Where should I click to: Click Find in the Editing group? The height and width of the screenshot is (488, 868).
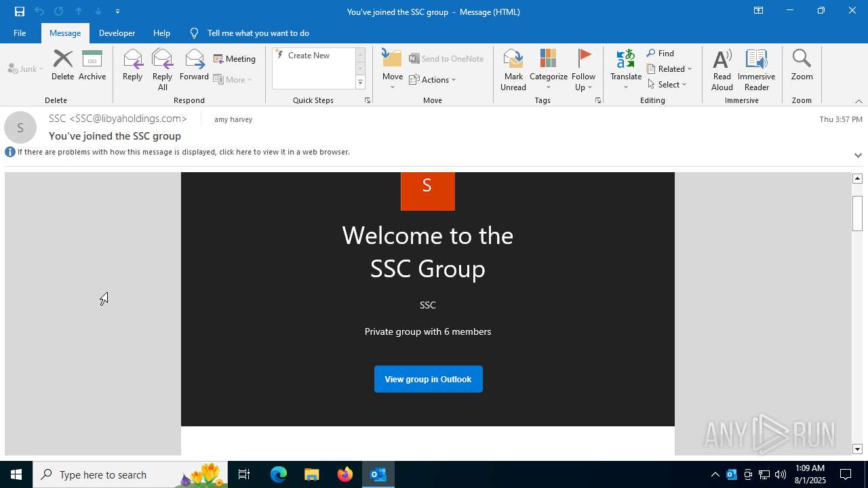660,54
